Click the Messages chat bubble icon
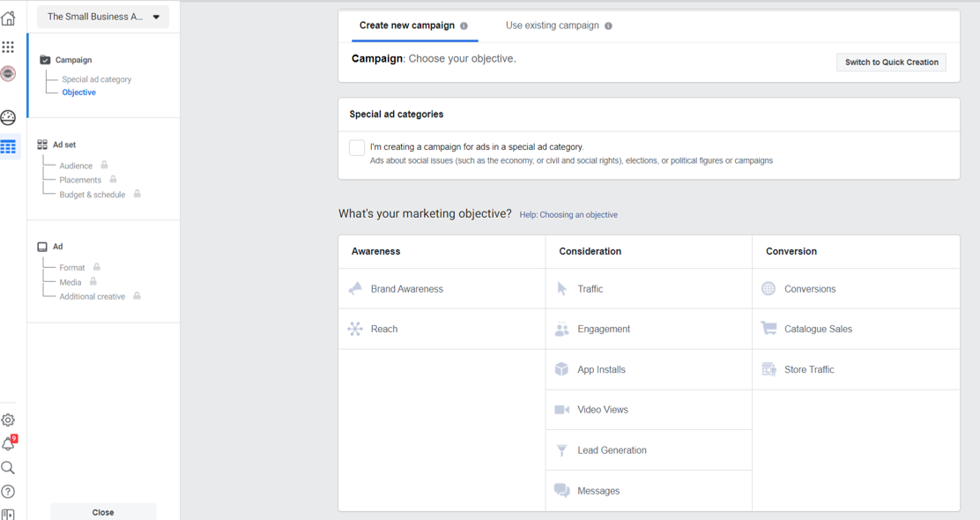Viewport: 980px width, 520px height. (x=562, y=491)
